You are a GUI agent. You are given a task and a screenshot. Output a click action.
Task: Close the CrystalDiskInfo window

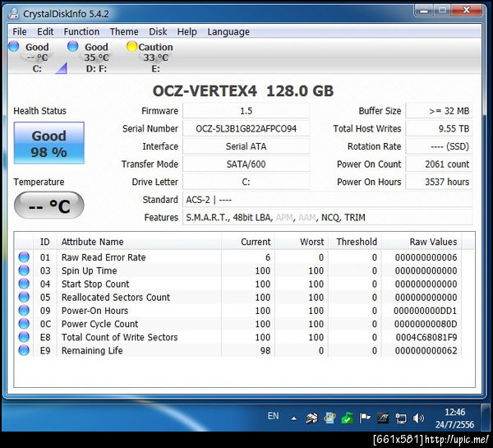coord(466,11)
